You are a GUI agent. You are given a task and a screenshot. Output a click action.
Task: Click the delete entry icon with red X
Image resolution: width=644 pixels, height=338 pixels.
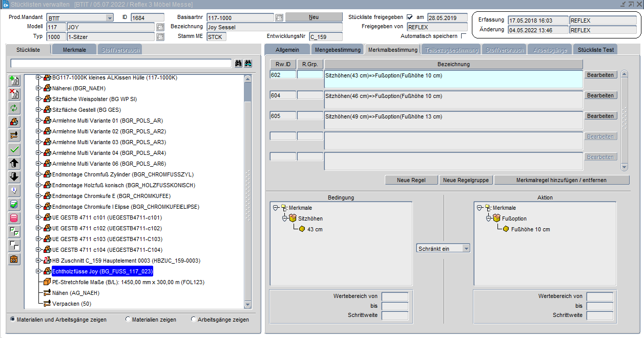[x=15, y=94]
